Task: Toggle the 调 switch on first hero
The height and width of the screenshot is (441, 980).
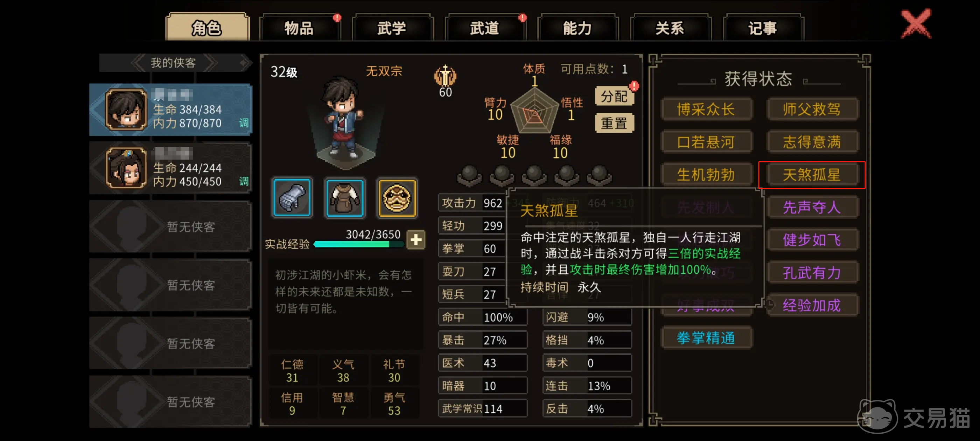Action: [244, 123]
